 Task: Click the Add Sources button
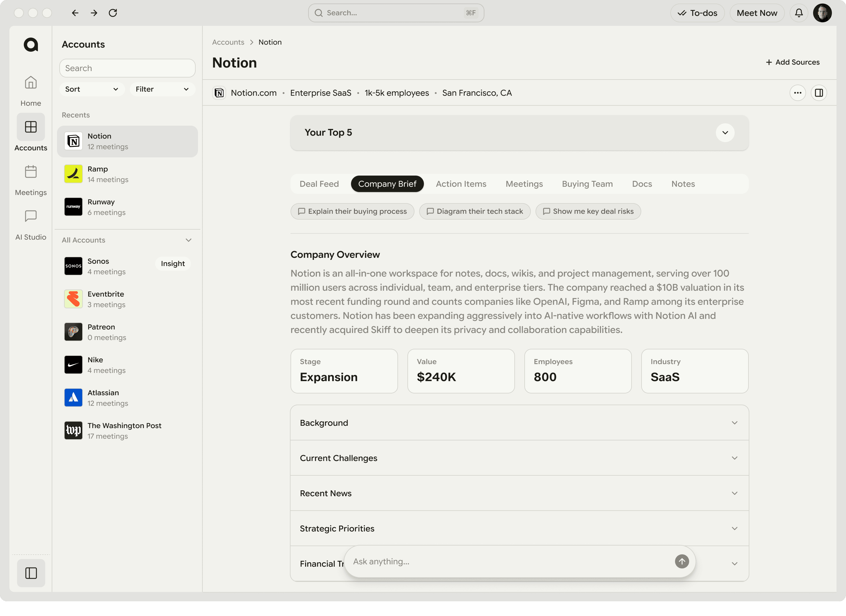click(x=792, y=62)
